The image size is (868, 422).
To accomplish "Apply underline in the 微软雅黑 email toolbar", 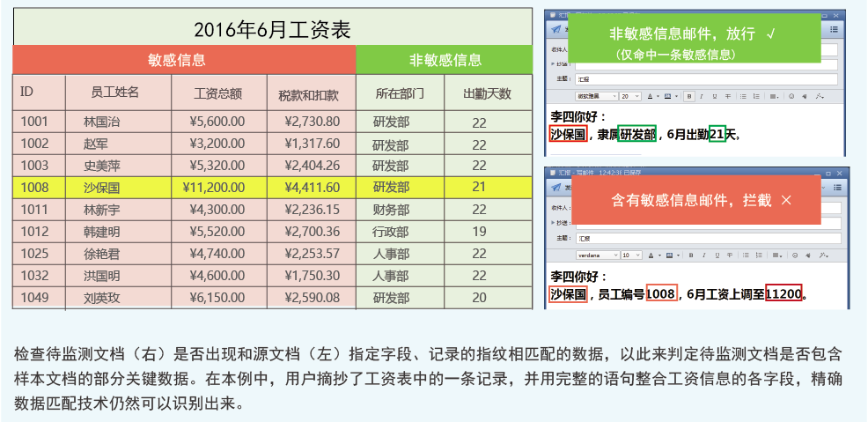I will click(x=714, y=96).
